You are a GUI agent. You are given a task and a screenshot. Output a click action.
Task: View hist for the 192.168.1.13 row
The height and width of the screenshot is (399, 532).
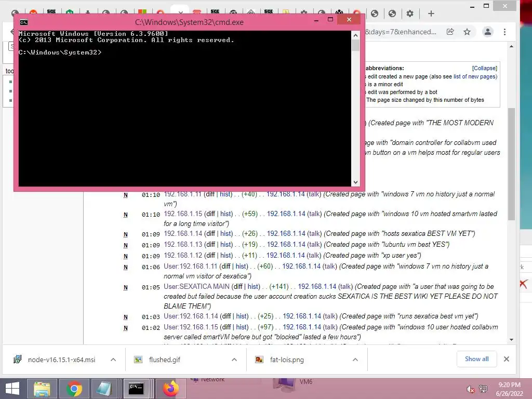pos(225,245)
